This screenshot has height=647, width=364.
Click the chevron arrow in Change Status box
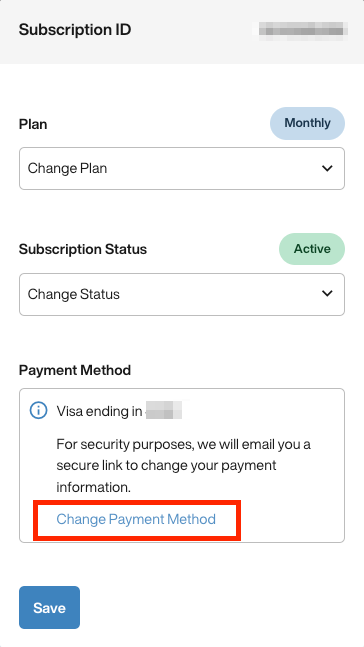(327, 293)
